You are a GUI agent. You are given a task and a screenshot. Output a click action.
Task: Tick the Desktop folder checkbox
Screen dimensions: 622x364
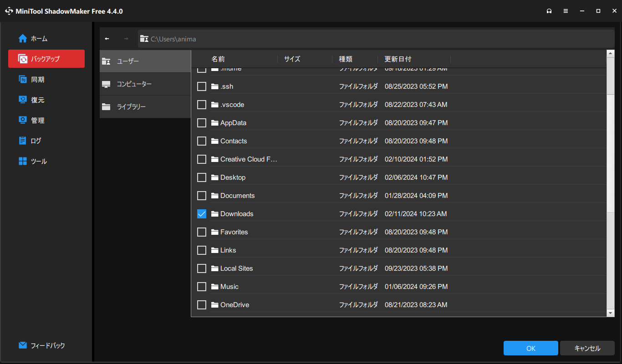coord(202,177)
